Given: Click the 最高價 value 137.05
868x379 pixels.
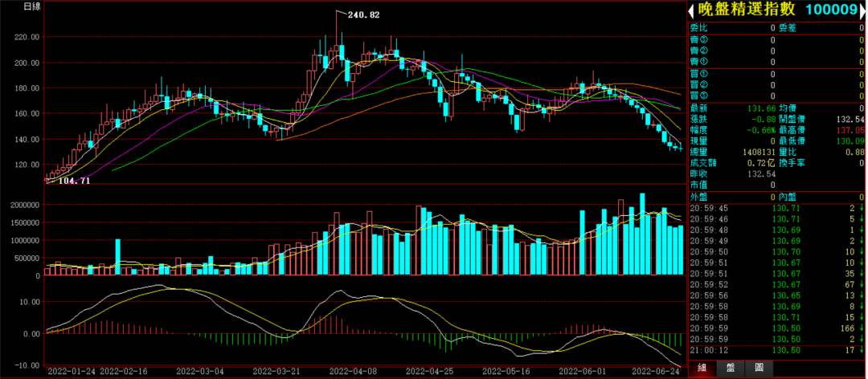Looking at the screenshot, I should click(x=850, y=130).
